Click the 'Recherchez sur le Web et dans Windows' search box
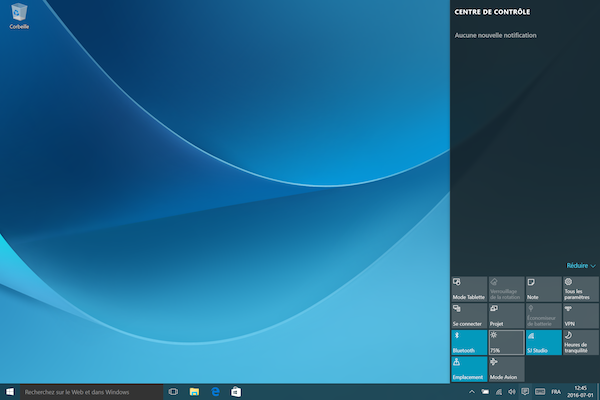This screenshot has height=400, width=600. pyautogui.click(x=91, y=392)
